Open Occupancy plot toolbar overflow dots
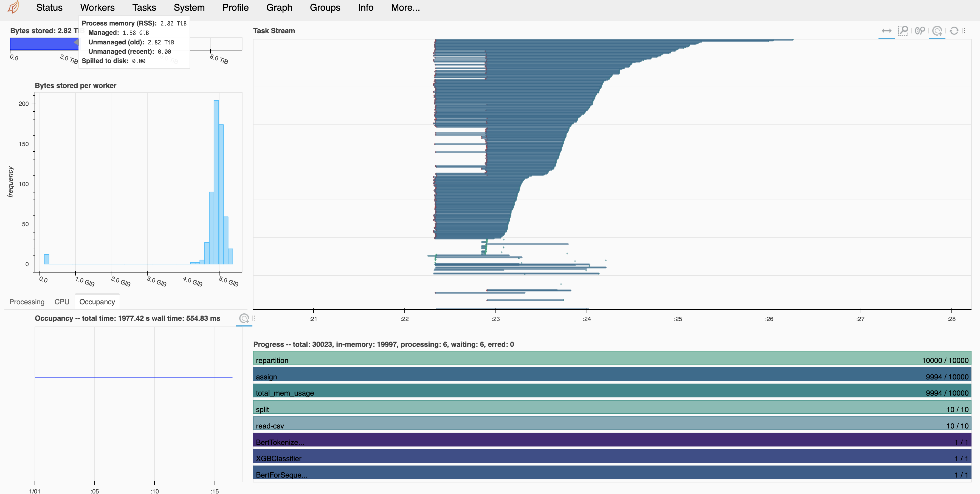 point(254,319)
